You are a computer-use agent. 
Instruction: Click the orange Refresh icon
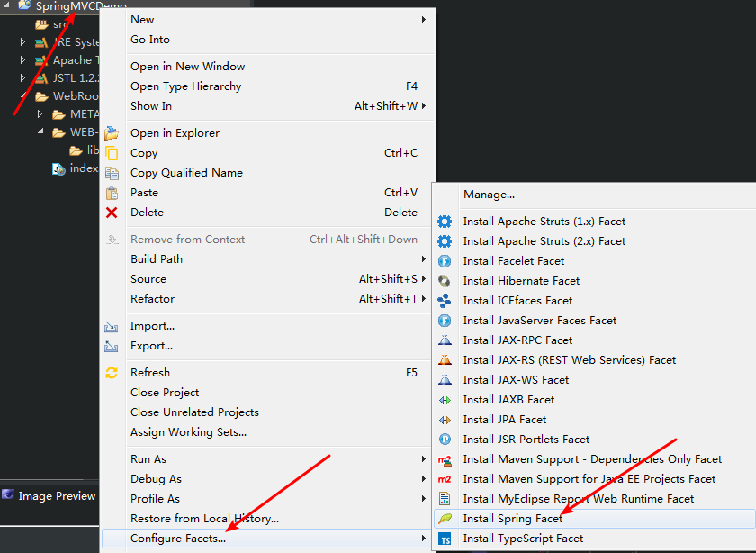coord(112,372)
